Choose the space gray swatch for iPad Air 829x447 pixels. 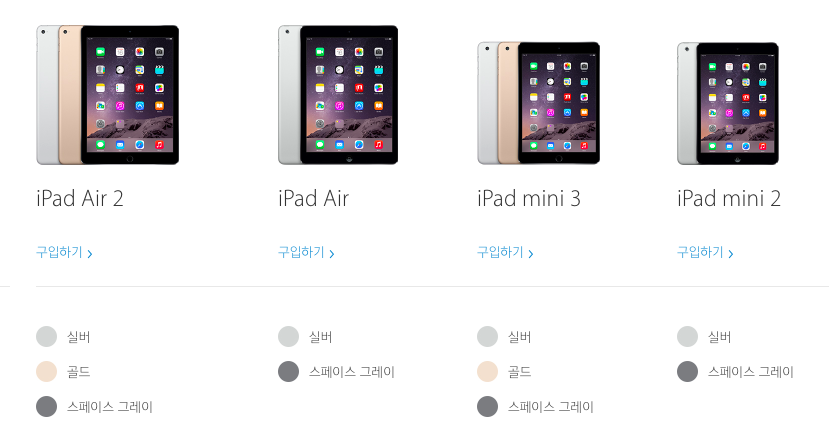click(289, 371)
